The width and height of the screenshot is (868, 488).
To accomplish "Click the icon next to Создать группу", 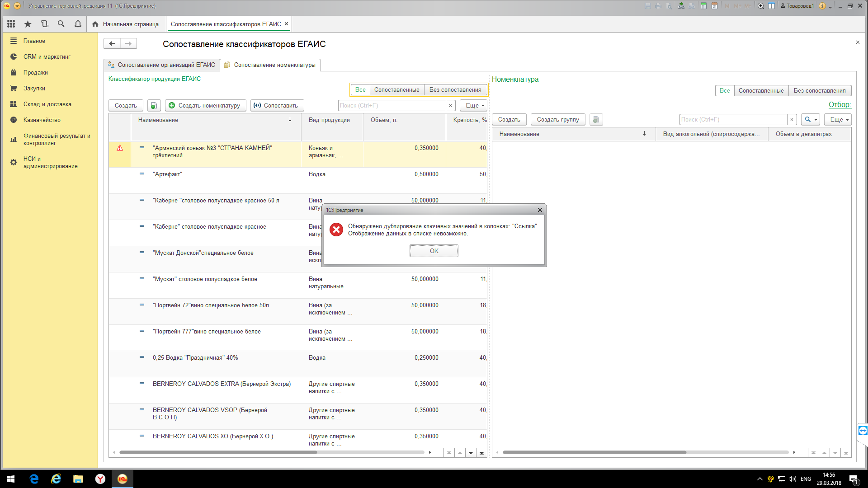I will tap(596, 120).
